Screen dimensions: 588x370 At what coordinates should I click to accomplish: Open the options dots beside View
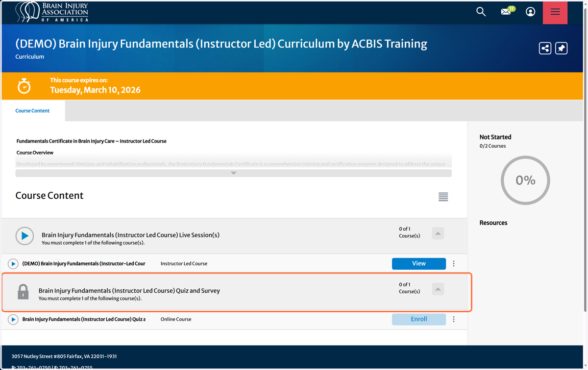[x=454, y=264]
